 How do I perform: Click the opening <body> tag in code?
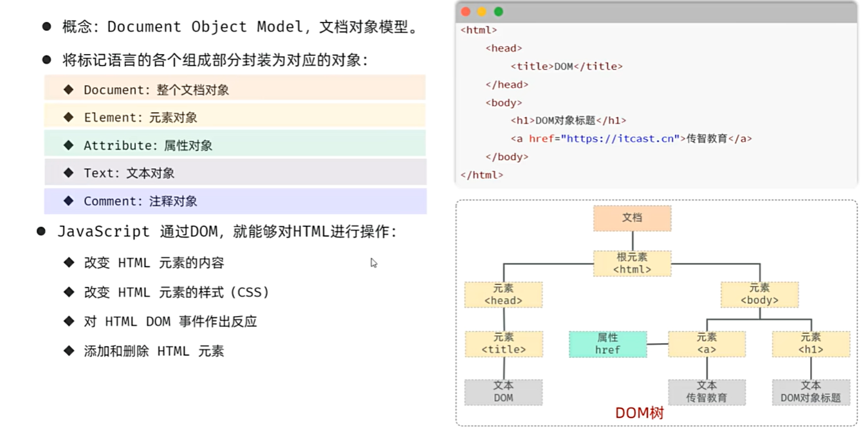[x=504, y=102]
